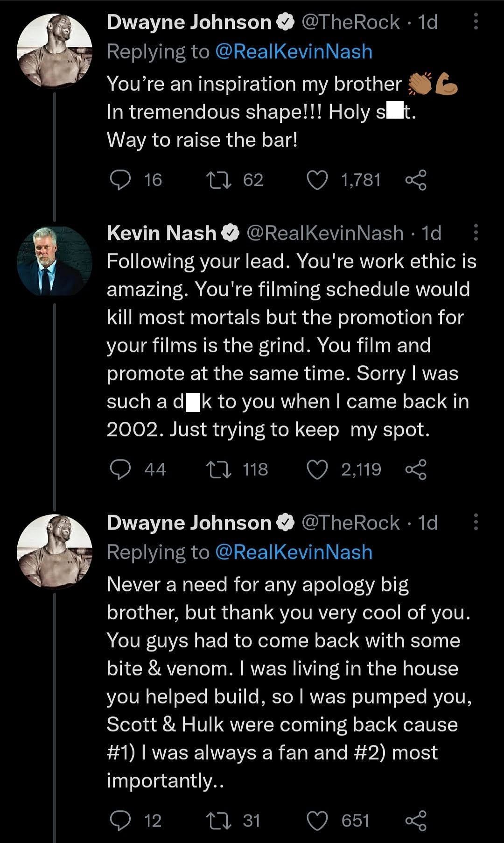
Task: Open the @TheRock handle on last tweet
Action: tap(350, 523)
